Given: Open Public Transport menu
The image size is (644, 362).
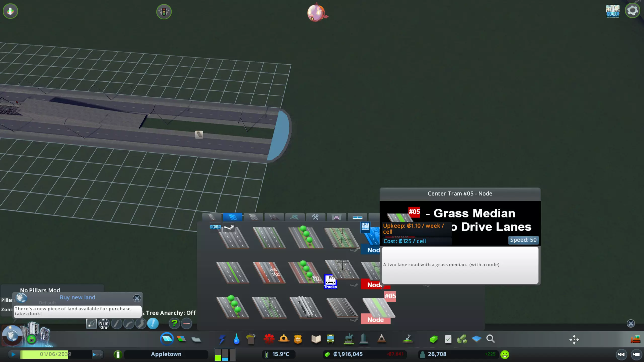Looking at the screenshot, I should pos(330,339).
